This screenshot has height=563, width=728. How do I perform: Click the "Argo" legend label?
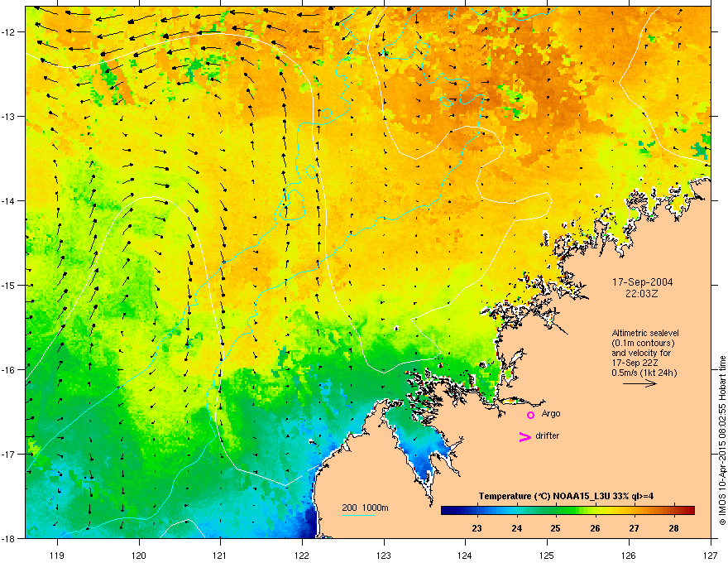click(x=551, y=413)
